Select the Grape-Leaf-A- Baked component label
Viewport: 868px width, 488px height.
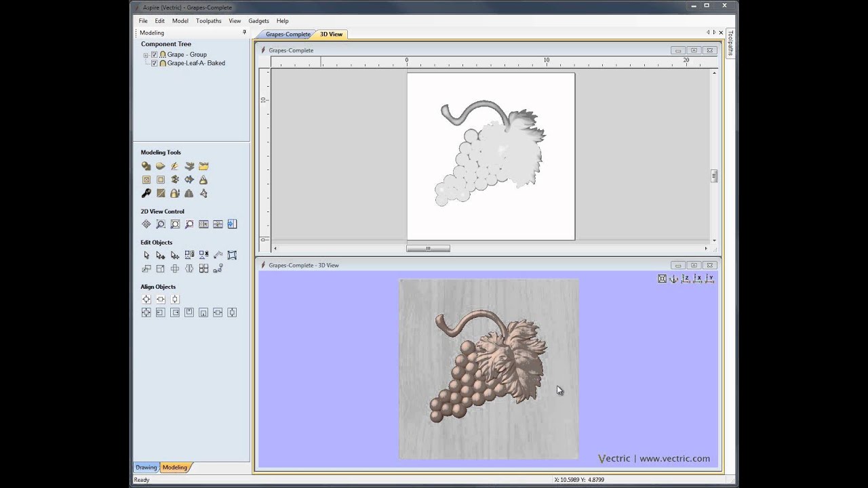(196, 63)
